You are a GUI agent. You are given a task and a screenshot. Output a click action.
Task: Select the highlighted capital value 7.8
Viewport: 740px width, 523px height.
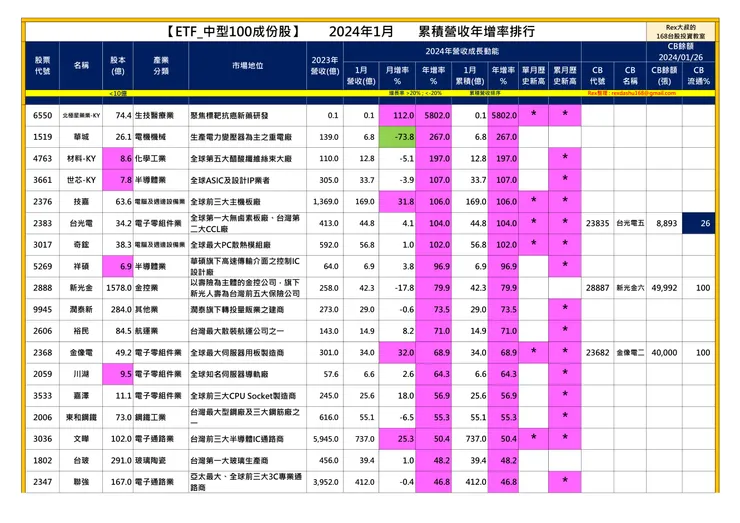click(118, 180)
